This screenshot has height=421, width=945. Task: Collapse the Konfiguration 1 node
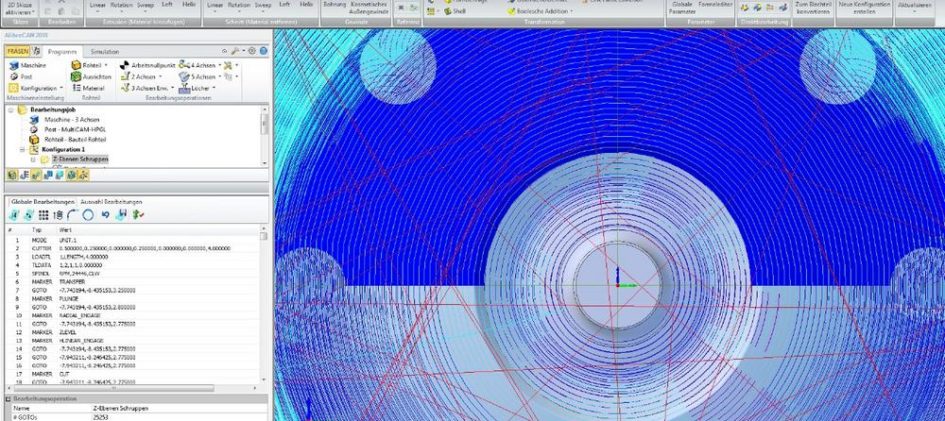[x=22, y=149]
